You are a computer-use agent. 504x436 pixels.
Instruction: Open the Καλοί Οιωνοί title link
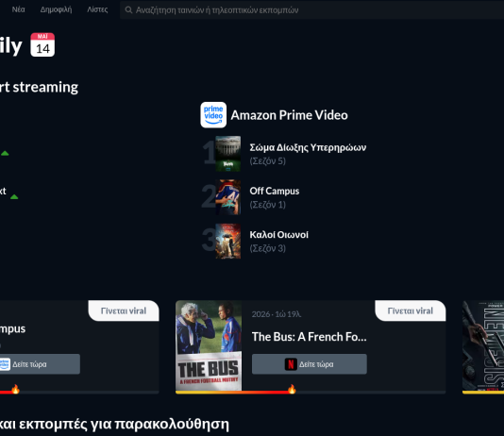point(279,235)
